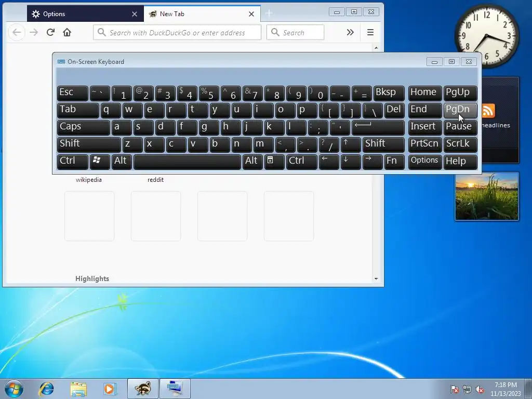The image size is (532, 399).
Task: Click the spacebar key
Action: pos(187,162)
